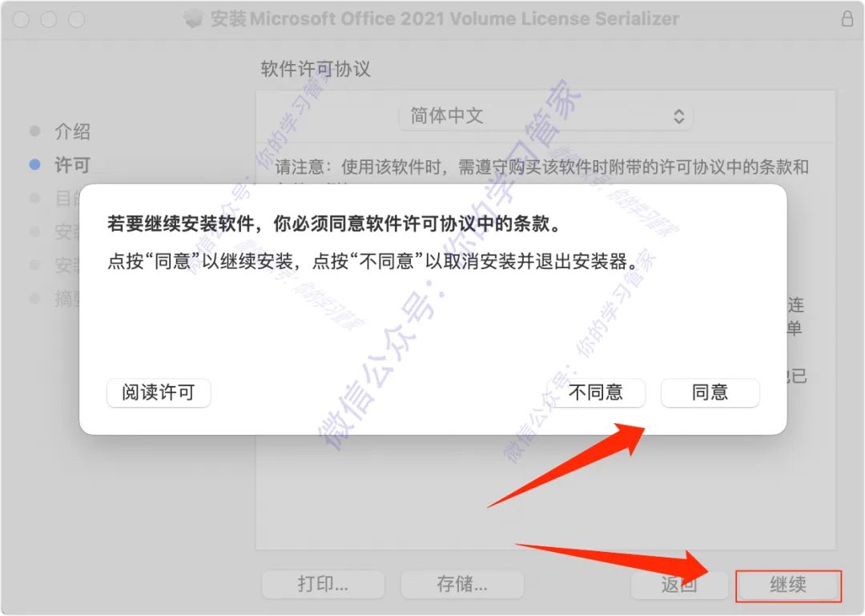Open the 简体中文 language dropdown

545,116
